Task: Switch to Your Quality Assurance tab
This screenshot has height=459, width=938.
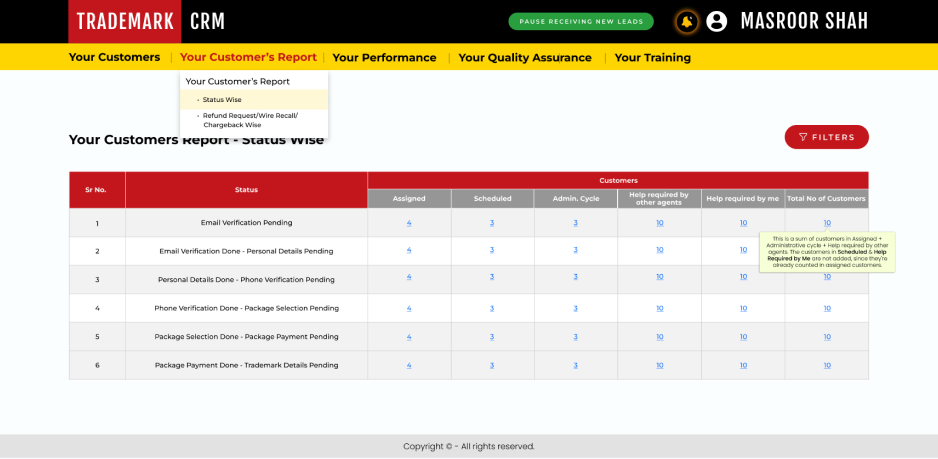Action: pos(525,58)
